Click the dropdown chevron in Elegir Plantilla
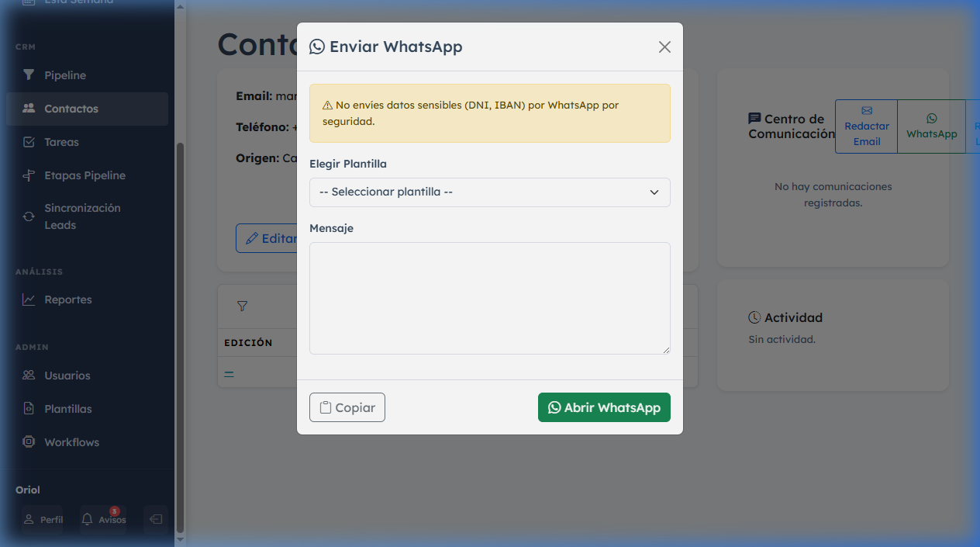The height and width of the screenshot is (547, 980). [654, 192]
